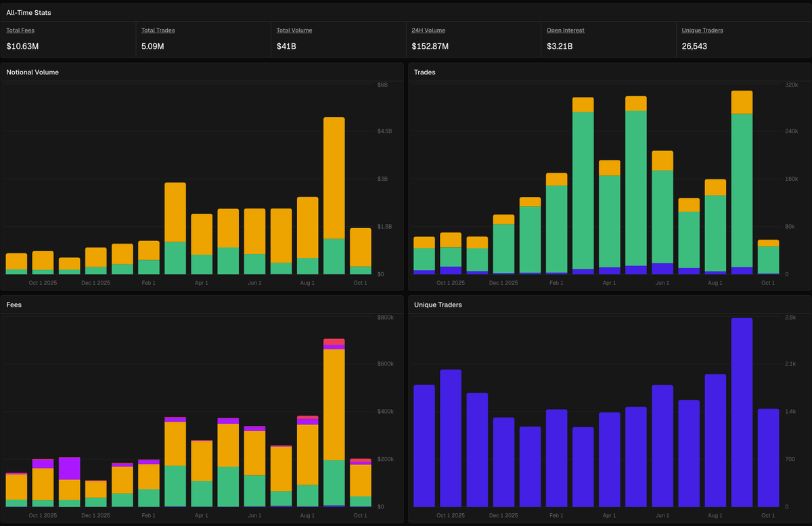Click the 1.4k axis label in Unique Traders
This screenshot has width=812, height=526.
coord(790,412)
